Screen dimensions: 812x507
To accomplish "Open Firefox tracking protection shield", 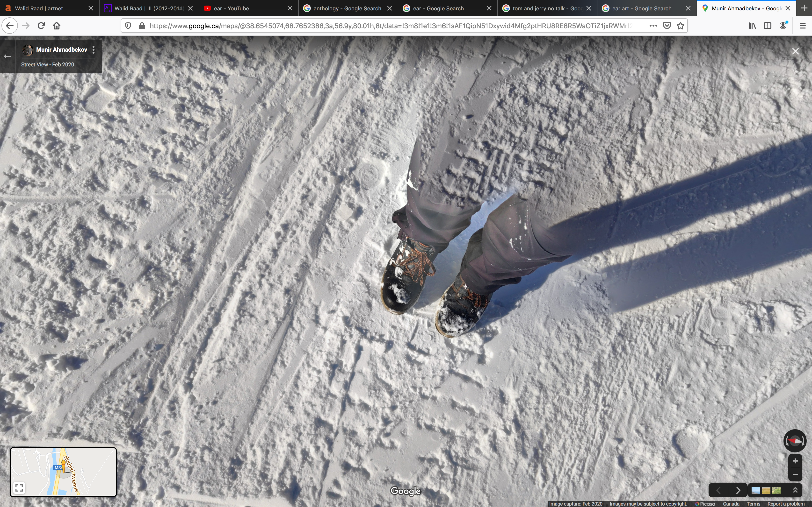I will [x=128, y=26].
